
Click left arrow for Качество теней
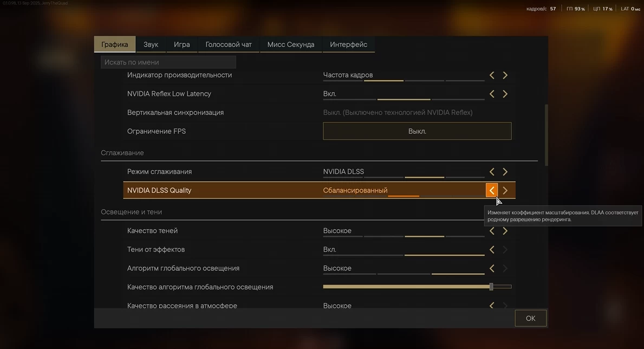coord(492,231)
